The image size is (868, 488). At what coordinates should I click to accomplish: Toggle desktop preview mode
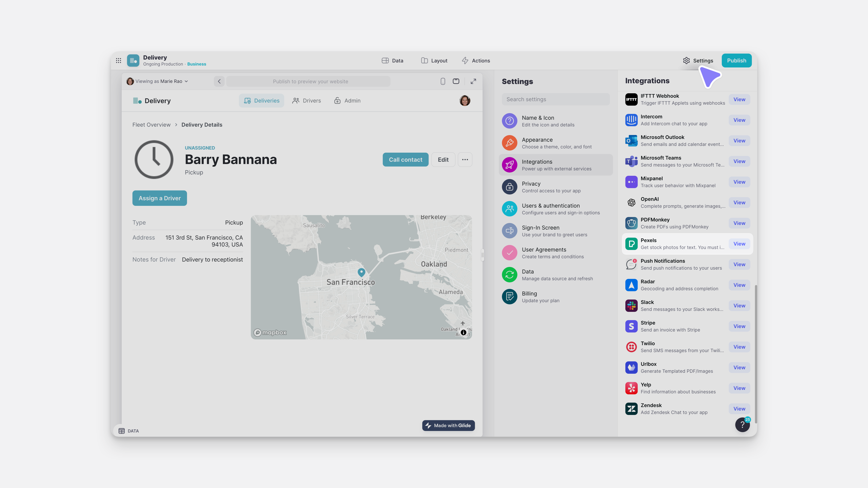456,81
